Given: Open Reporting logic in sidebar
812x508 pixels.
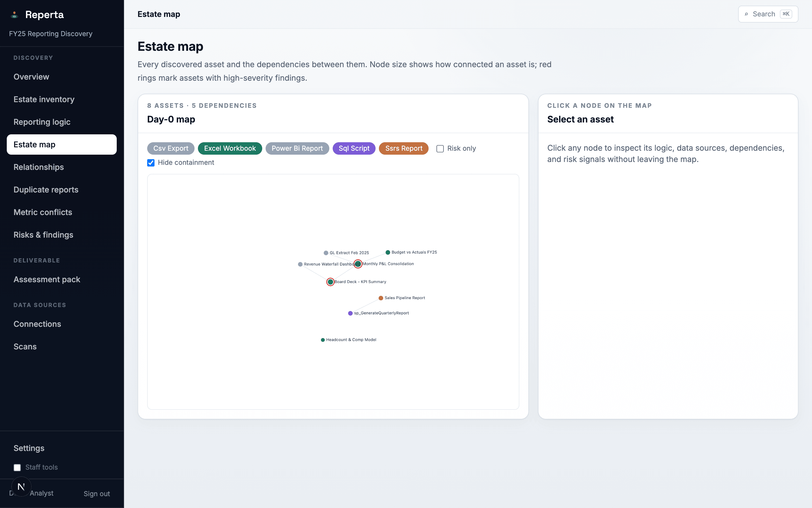Looking at the screenshot, I should coord(62,122).
